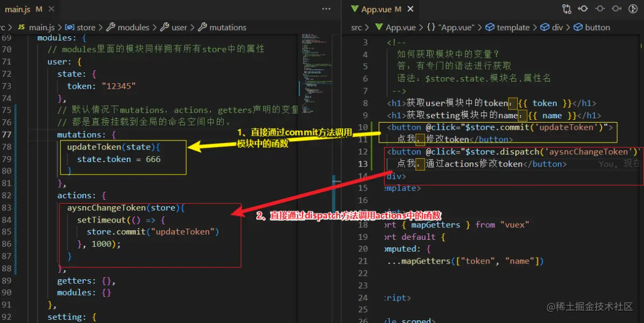Click line number 13 in App.vue
The image size is (644, 323).
pos(362,164)
